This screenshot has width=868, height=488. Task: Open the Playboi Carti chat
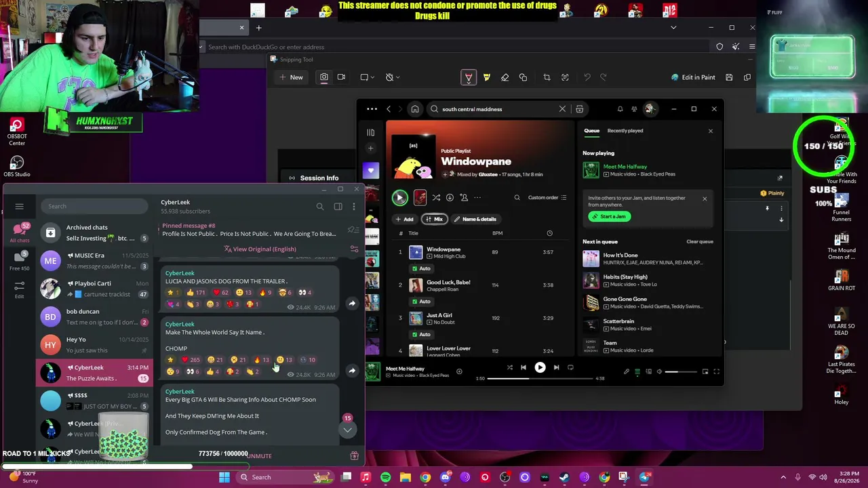tap(94, 289)
